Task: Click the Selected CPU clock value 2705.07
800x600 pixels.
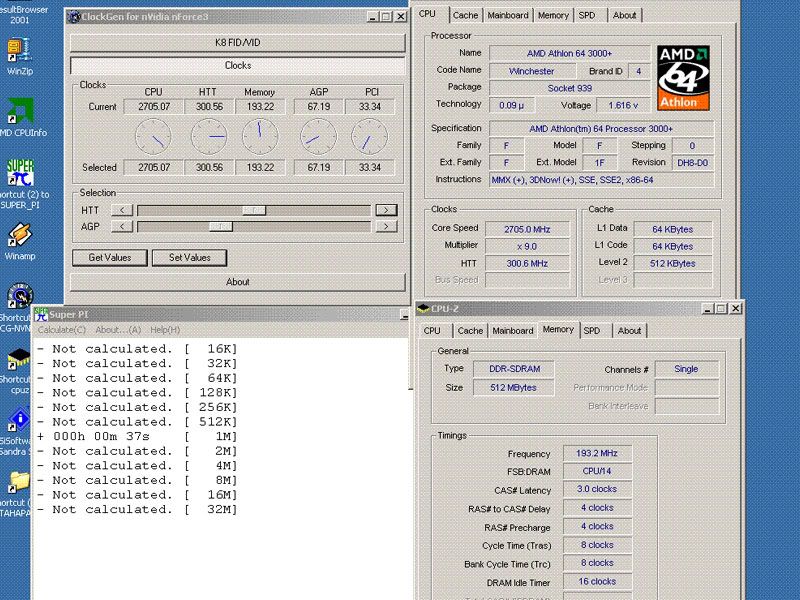Action: point(154,167)
